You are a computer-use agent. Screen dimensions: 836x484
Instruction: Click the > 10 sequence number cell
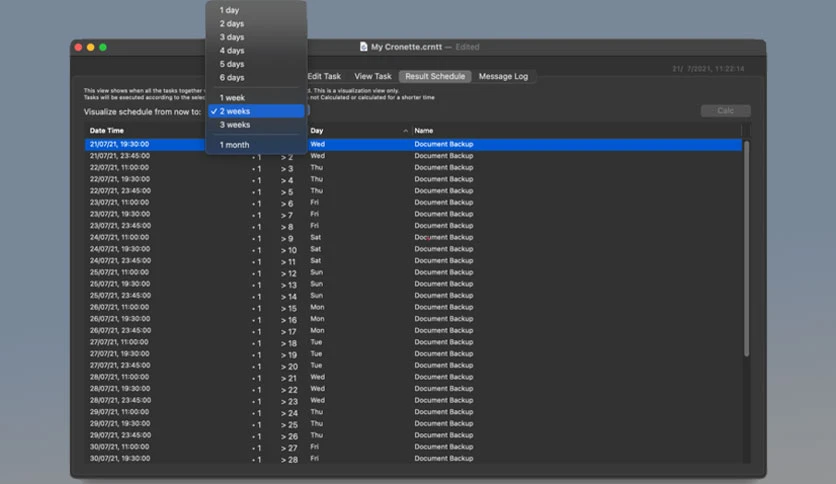289,251
